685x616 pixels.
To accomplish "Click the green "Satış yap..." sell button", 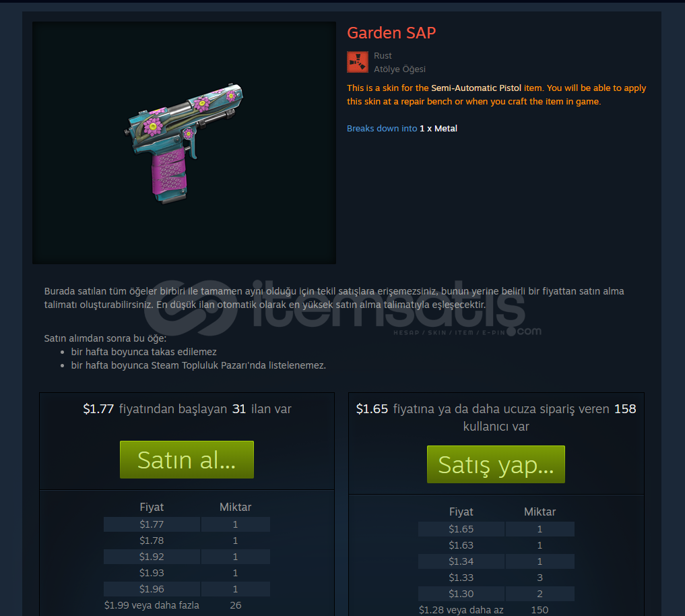I will click(496, 464).
